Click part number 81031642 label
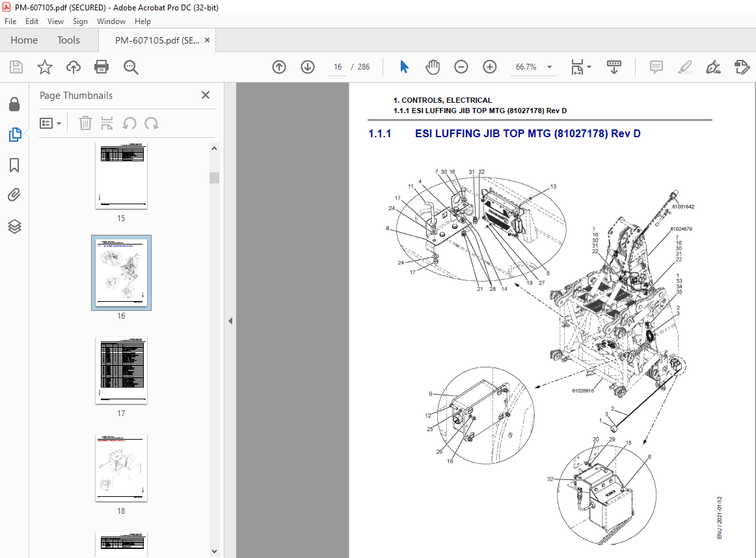 click(683, 207)
